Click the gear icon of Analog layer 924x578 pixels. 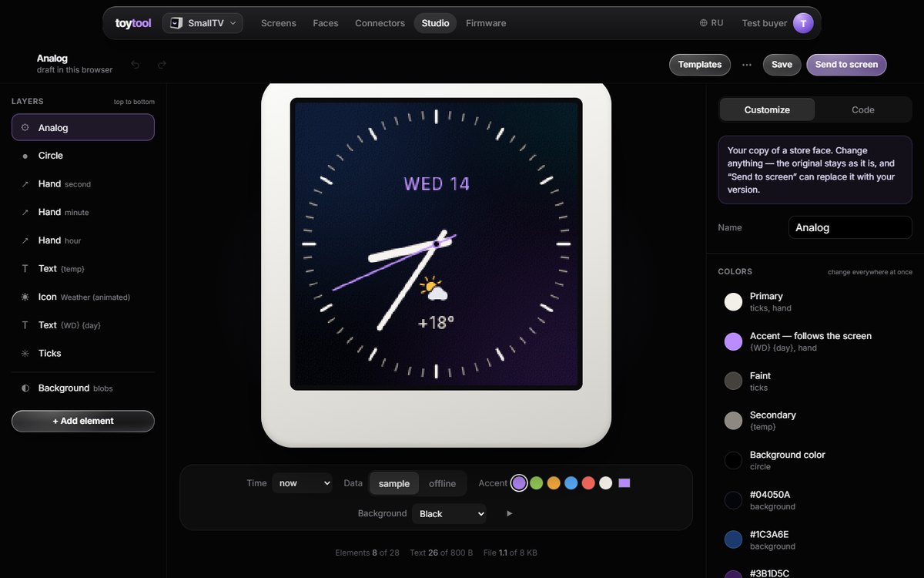[x=25, y=128]
